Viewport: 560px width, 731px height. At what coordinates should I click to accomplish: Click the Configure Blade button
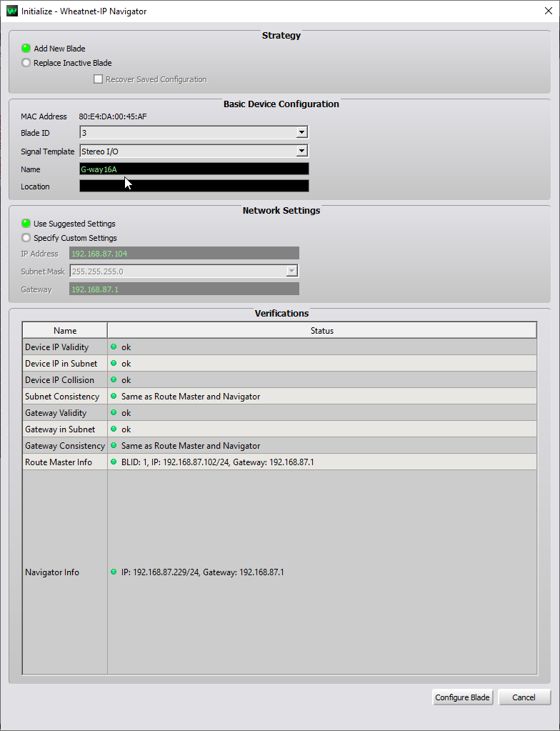coord(462,697)
